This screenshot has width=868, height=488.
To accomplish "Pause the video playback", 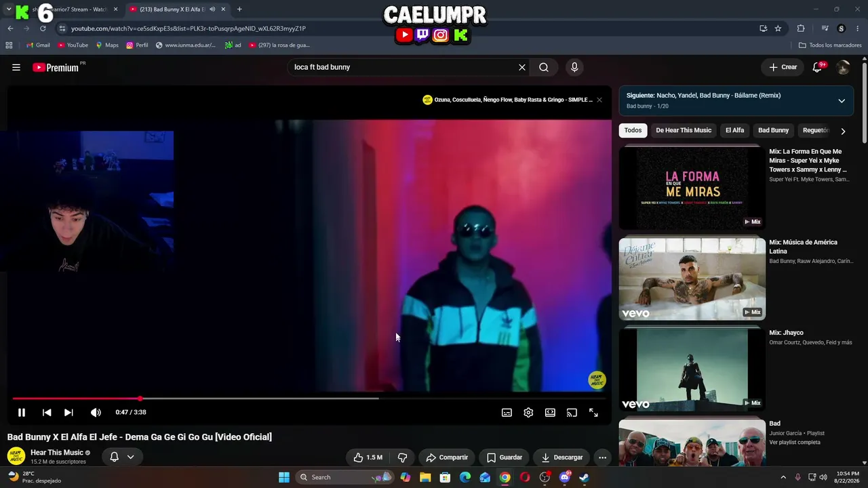I will tap(22, 412).
